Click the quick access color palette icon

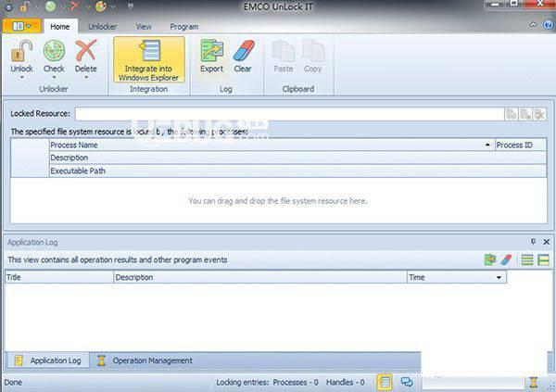pyautogui.click(x=101, y=6)
